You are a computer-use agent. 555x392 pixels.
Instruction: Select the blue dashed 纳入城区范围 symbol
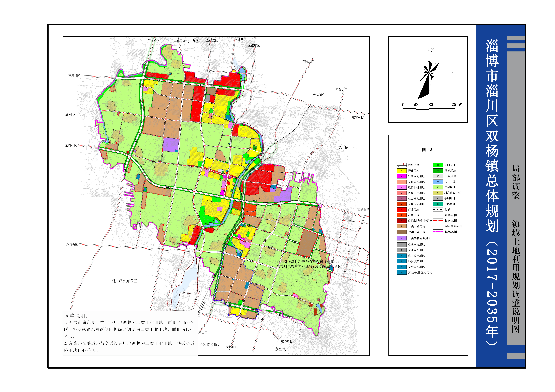point(438,226)
